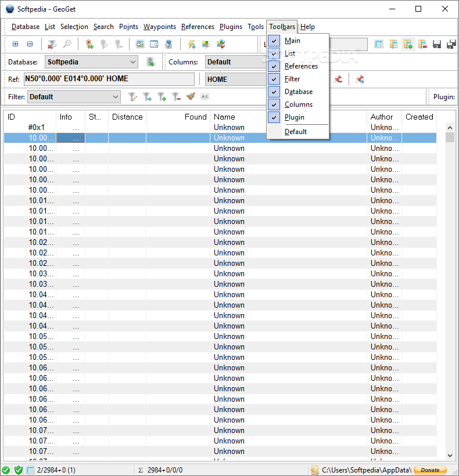This screenshot has width=459, height=476.
Task: Click the list scrollbar down arrow
Action: 450,455
